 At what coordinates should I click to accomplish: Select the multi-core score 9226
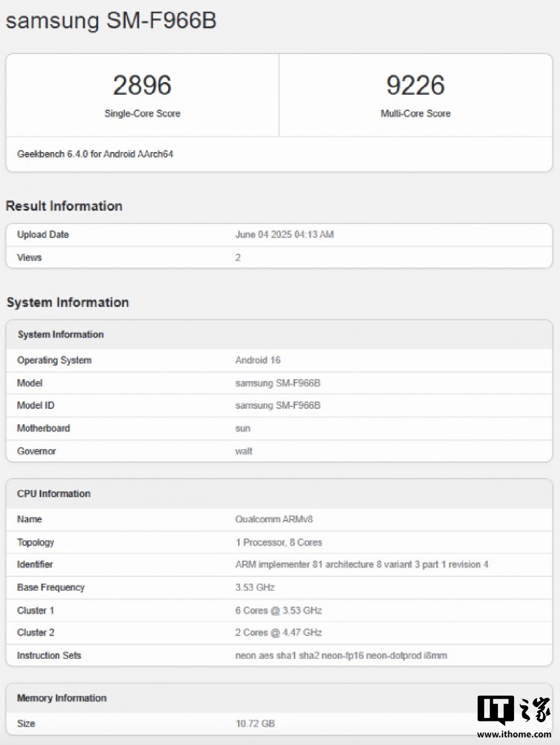pyautogui.click(x=415, y=86)
